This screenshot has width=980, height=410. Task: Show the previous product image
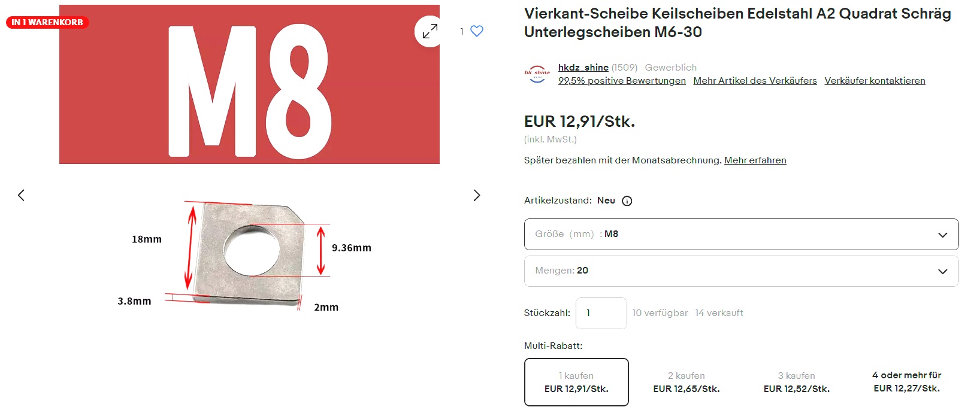coord(22,195)
